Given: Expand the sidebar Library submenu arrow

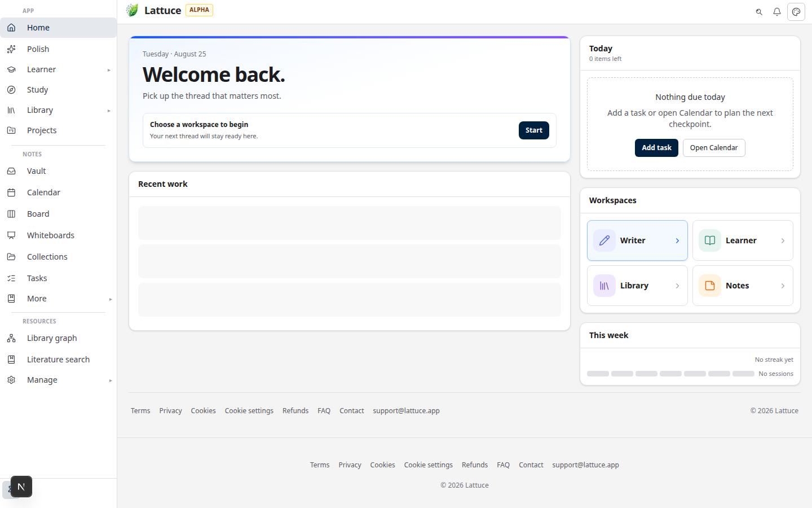Looking at the screenshot, I should point(109,111).
